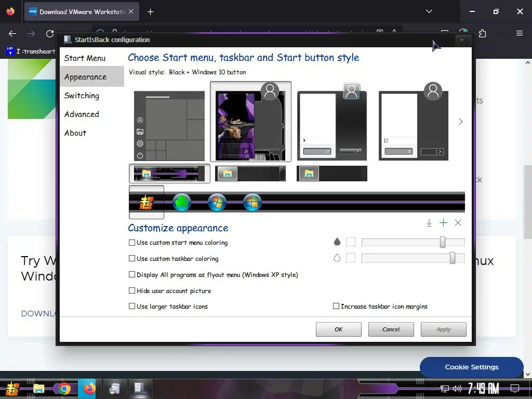Open the document-stack app next to Firefox on taskbar
This screenshot has height=399, width=532.
tap(115, 389)
